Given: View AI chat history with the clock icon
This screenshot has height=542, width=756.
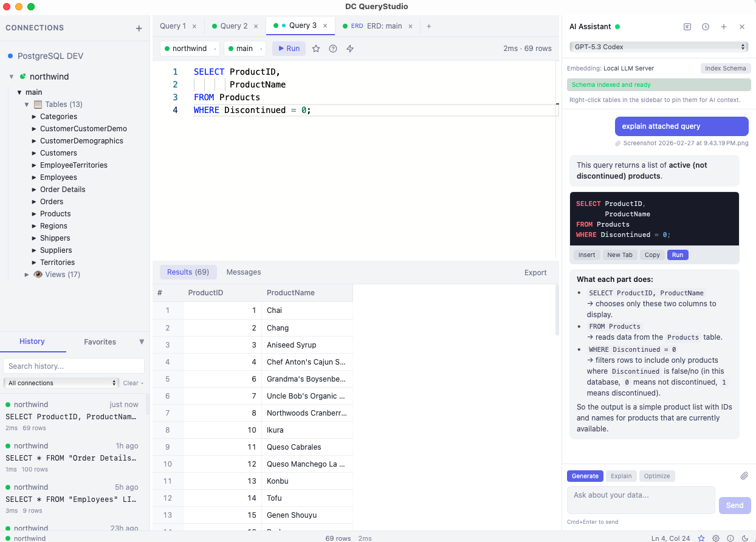Looking at the screenshot, I should point(705,26).
